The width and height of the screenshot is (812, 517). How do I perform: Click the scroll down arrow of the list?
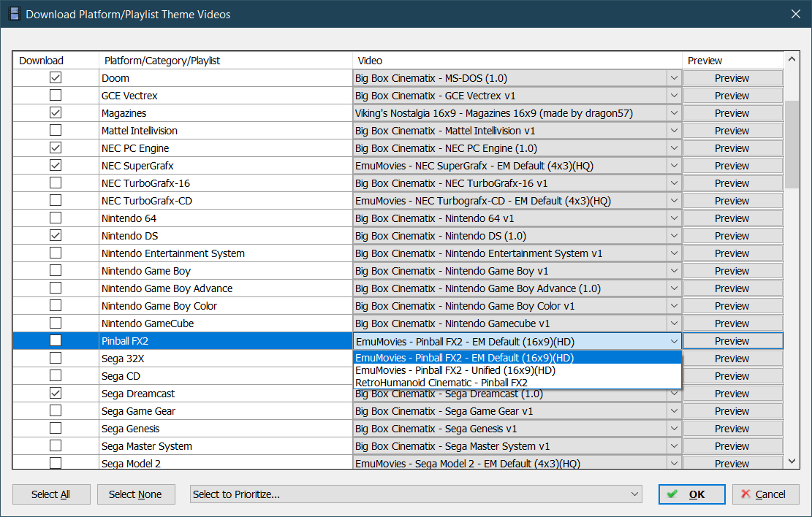(792, 461)
